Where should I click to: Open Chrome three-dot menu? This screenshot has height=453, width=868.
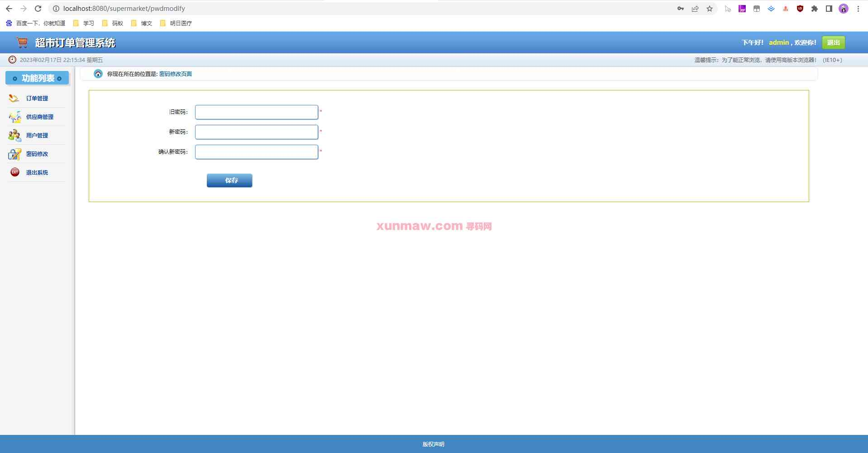coord(858,9)
